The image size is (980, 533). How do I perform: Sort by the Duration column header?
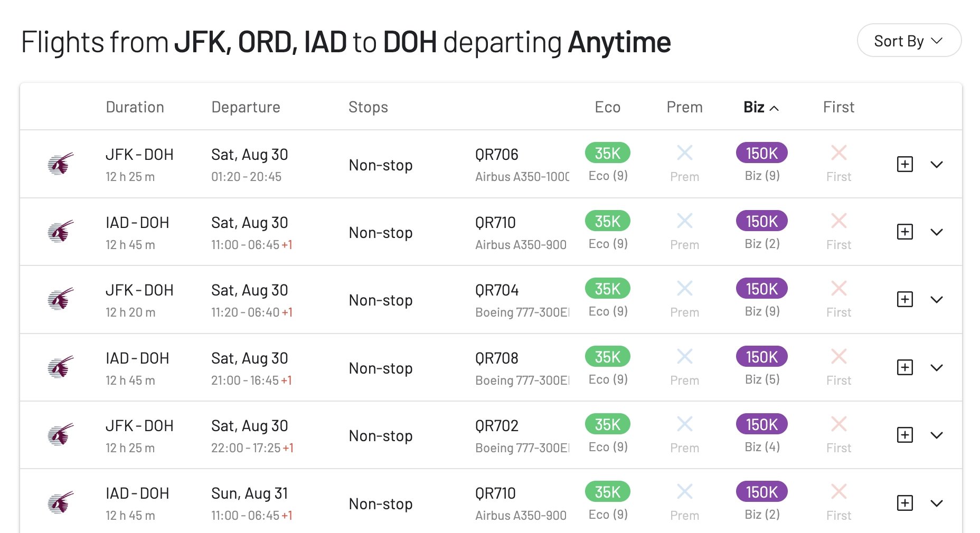(x=135, y=107)
